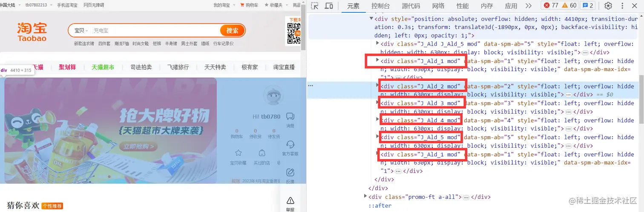Click the orange 搜索 search button
The height and width of the screenshot is (212, 644).
(x=232, y=31)
